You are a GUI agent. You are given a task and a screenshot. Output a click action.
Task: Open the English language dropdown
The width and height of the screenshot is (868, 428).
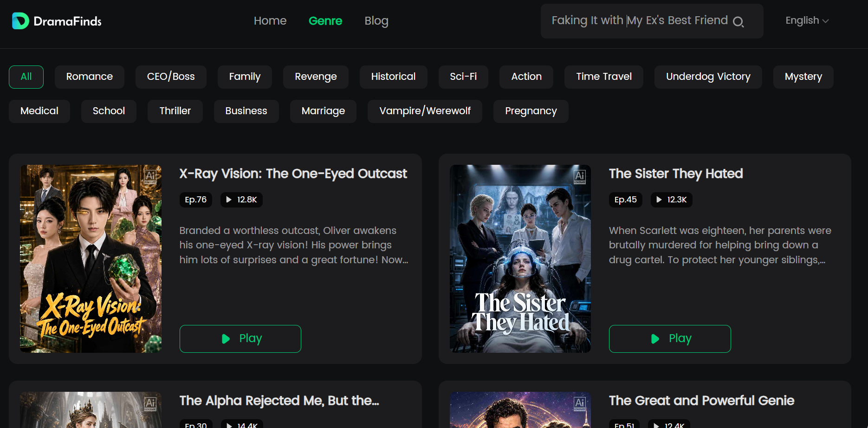coord(807,20)
